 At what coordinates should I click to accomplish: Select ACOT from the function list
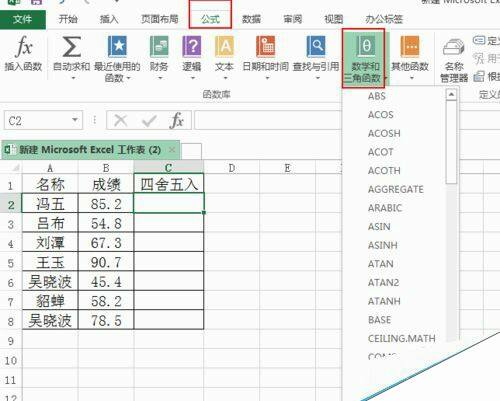[x=380, y=152]
